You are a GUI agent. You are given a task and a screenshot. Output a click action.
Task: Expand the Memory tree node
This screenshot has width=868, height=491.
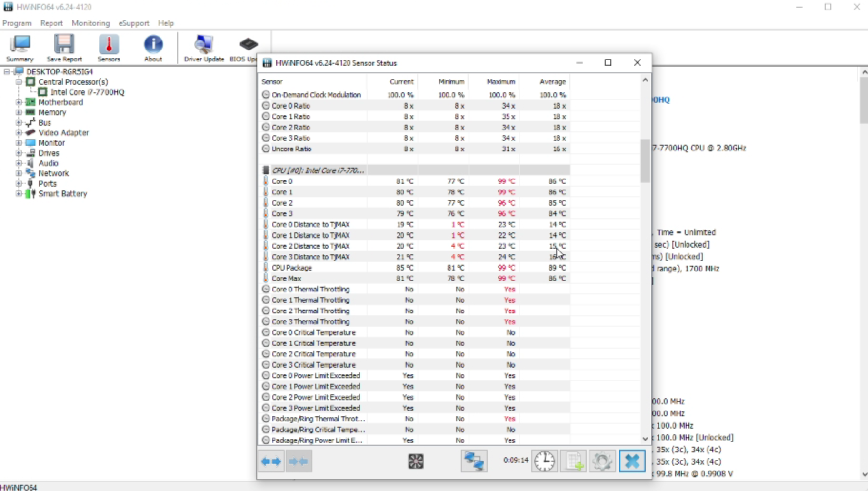coord(19,112)
